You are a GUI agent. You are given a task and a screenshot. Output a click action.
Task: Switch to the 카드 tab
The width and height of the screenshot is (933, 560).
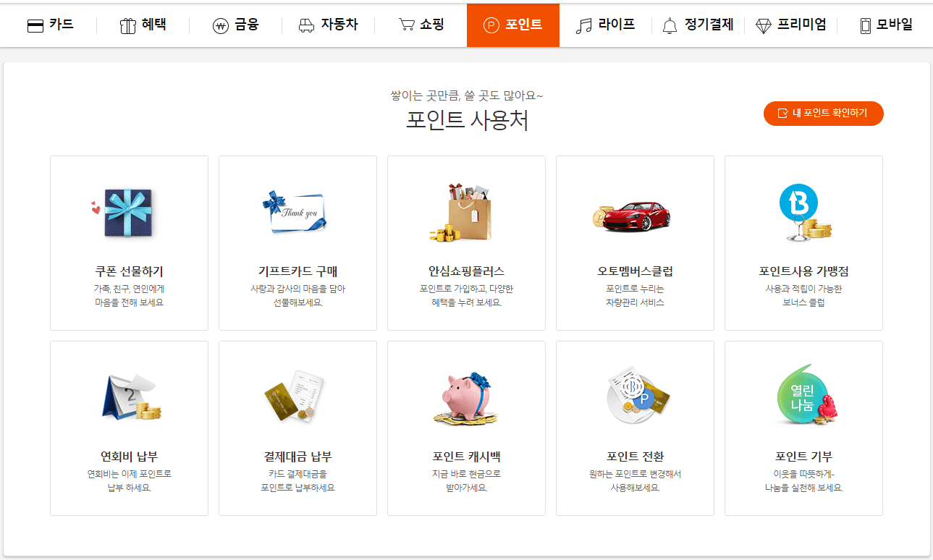pyautogui.click(x=54, y=24)
